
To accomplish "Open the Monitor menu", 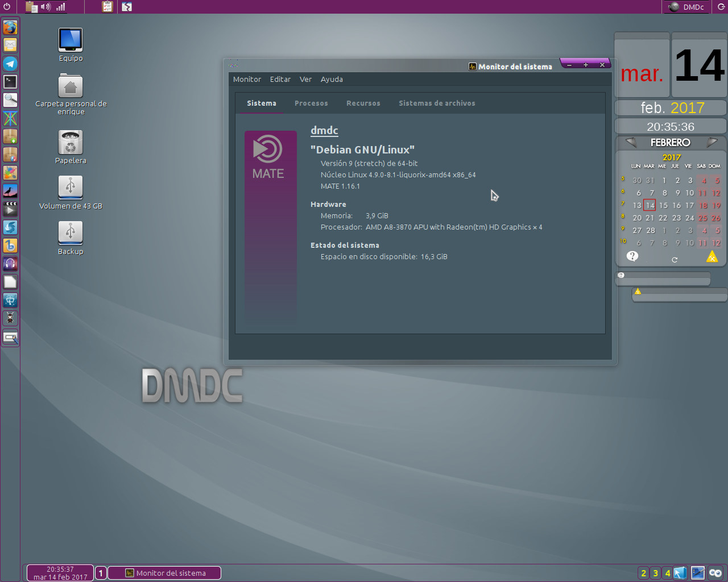I will [247, 80].
